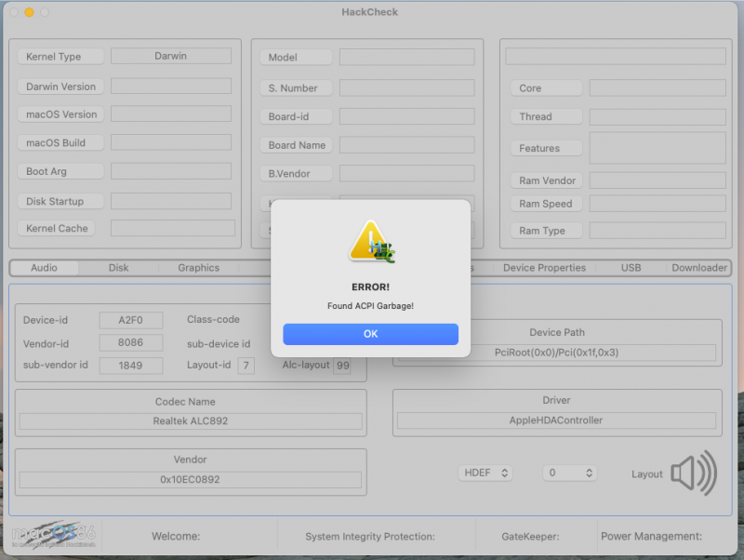Switch to the Disk tab
This screenshot has width=744, height=560.
pos(118,268)
